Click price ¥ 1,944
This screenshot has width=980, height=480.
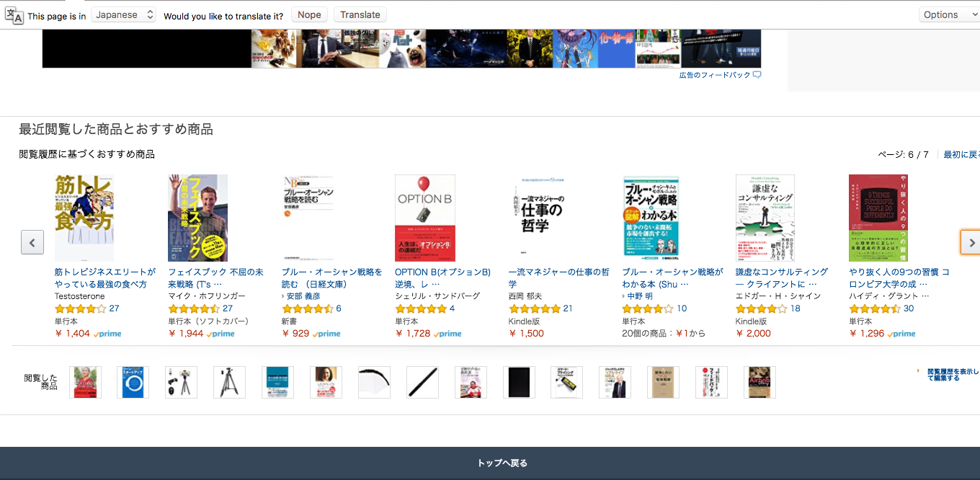tap(186, 334)
